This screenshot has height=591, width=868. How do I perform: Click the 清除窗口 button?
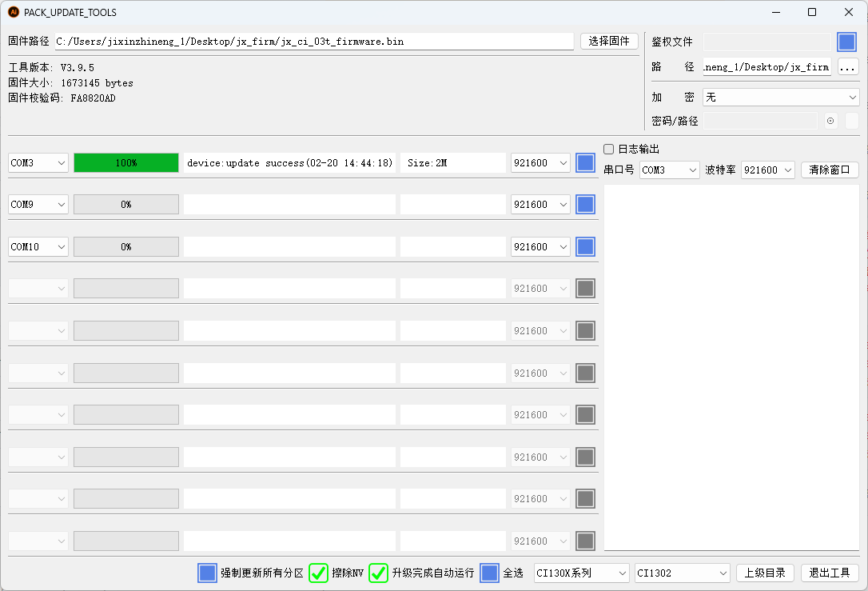tap(829, 170)
